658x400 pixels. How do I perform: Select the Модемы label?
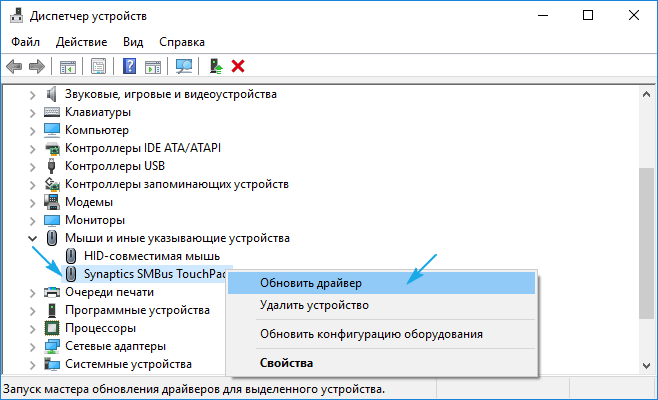pos(89,202)
